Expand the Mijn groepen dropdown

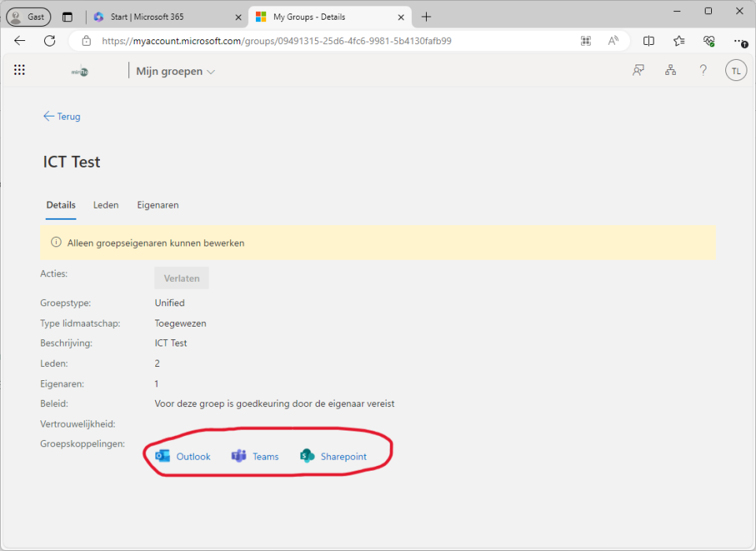[x=176, y=72]
